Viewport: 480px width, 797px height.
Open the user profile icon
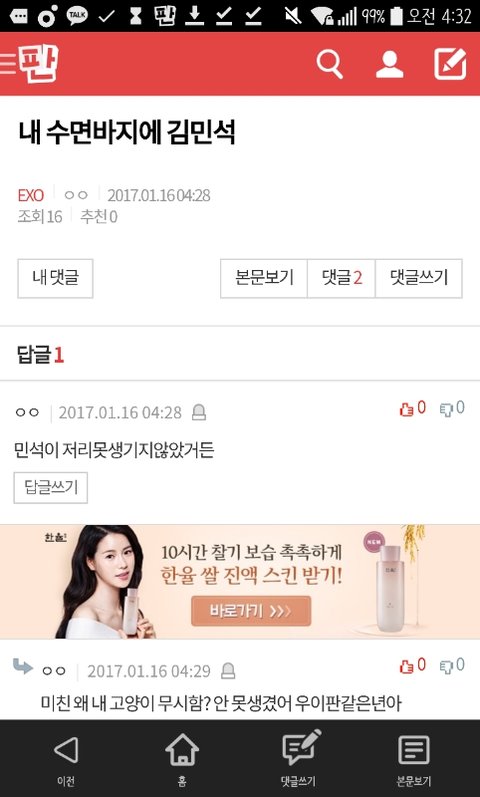[x=389, y=65]
